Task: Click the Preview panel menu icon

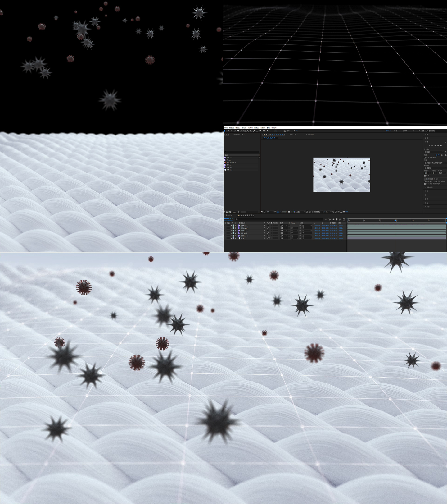Action: tap(446, 142)
